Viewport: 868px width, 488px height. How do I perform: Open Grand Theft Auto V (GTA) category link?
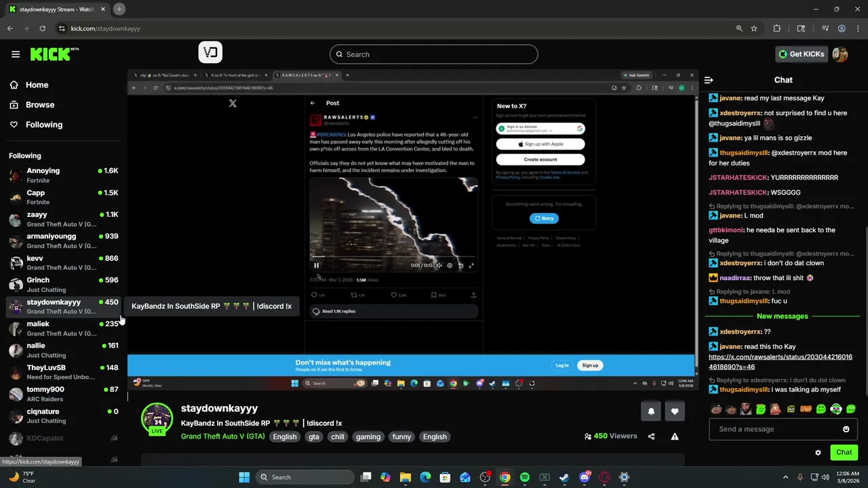222,436
